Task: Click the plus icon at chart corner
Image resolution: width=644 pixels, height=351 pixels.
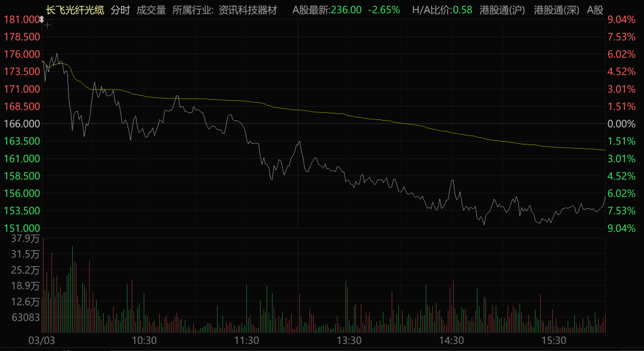Action: coord(48,26)
